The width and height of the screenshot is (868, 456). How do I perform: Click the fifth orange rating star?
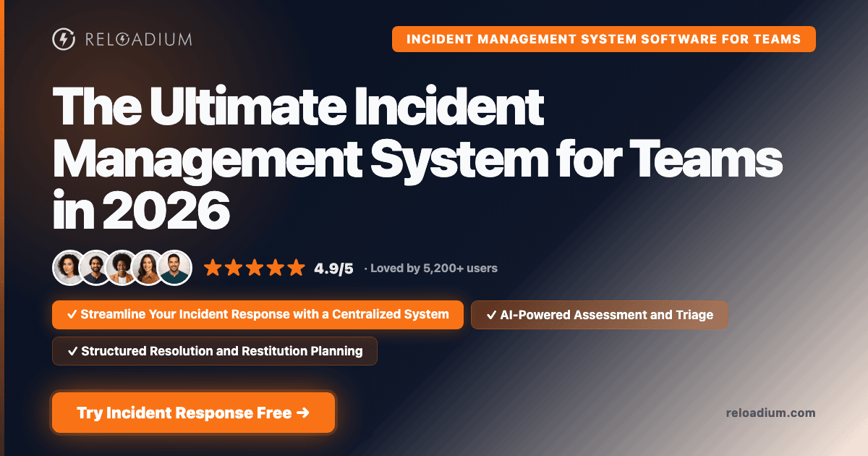pos(297,268)
